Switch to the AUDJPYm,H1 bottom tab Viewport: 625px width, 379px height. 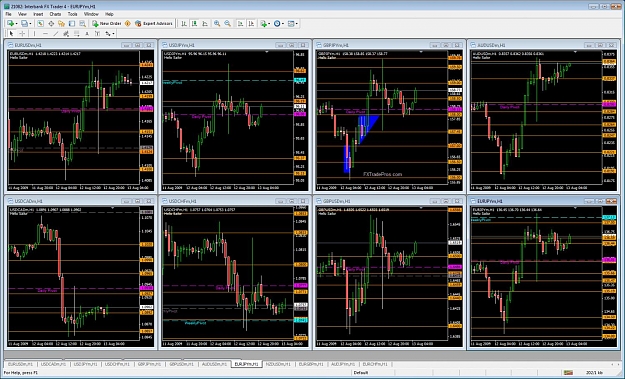343,364
